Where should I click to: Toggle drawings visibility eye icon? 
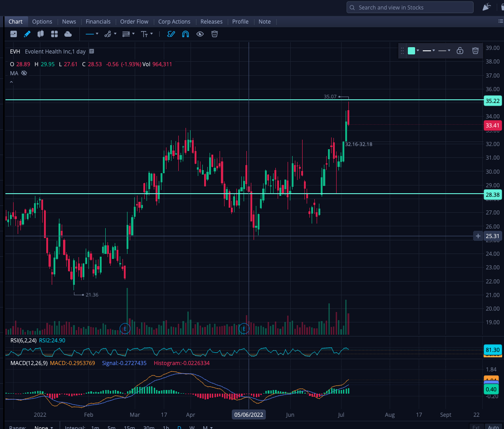coord(200,34)
